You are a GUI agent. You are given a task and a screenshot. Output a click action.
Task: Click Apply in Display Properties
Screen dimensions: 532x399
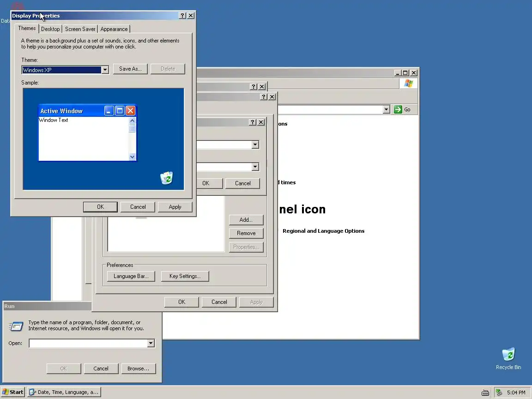(175, 207)
